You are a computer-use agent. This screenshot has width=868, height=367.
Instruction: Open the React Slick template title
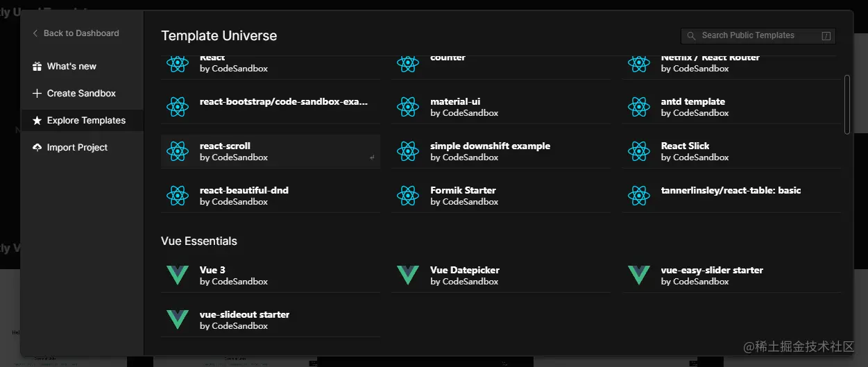(686, 146)
